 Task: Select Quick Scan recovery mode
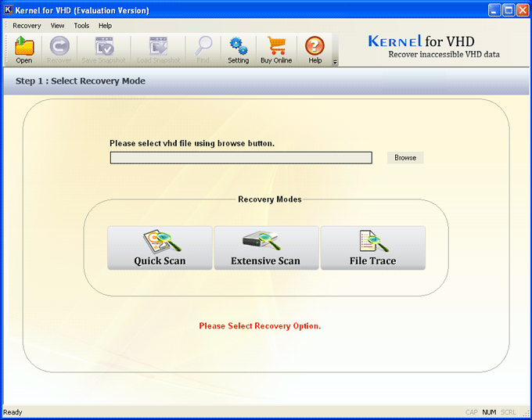[160, 248]
